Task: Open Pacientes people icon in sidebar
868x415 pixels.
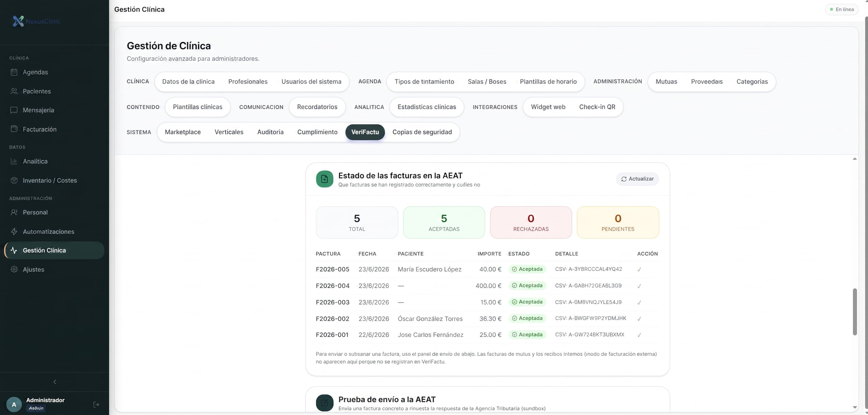Action: tap(14, 91)
